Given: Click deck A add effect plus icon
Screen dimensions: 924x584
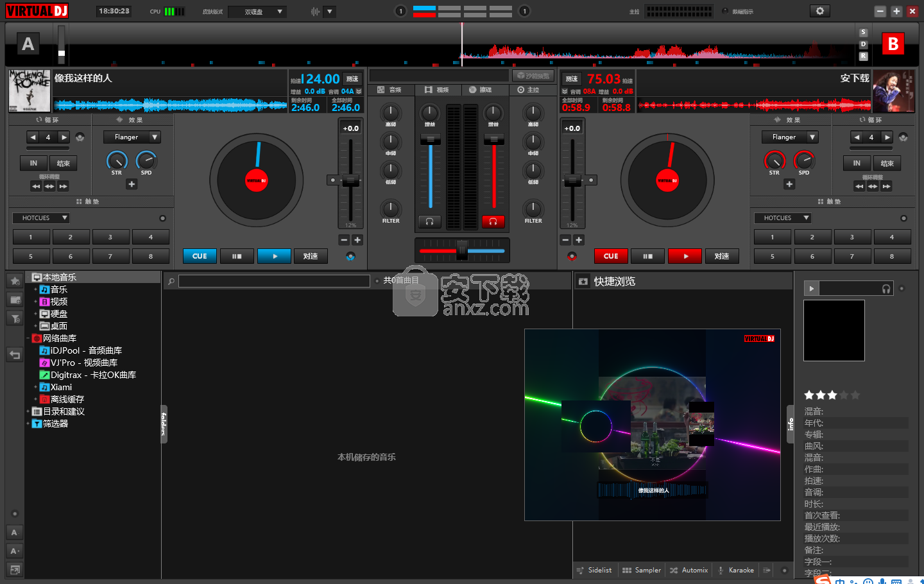Looking at the screenshot, I should [132, 184].
